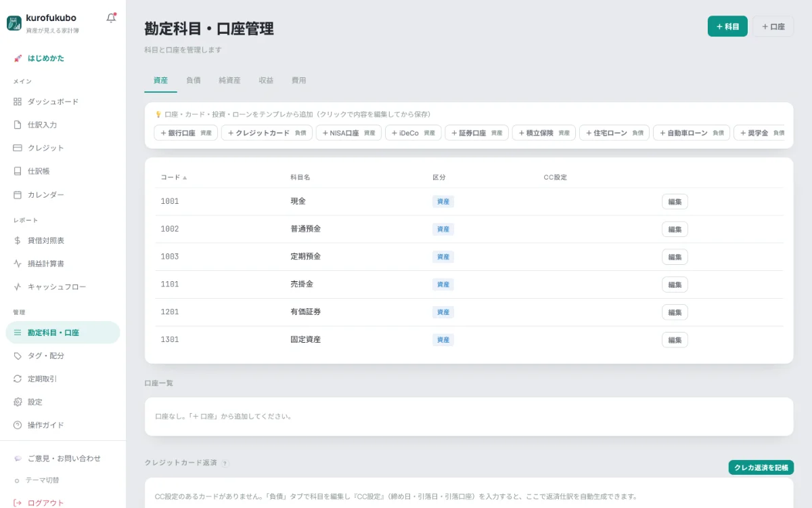This screenshot has width=812, height=508.
Task: Click the 有価証券 name cell
Action: [306, 312]
